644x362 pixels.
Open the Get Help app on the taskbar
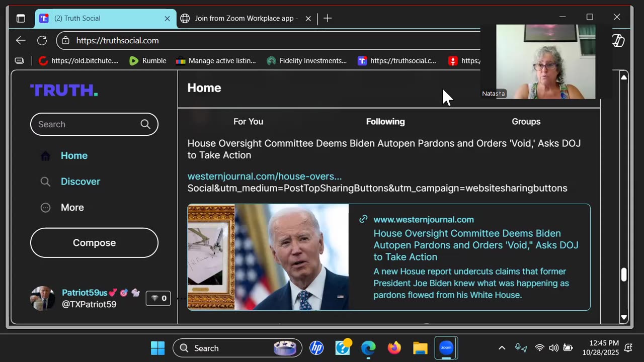pos(343,348)
